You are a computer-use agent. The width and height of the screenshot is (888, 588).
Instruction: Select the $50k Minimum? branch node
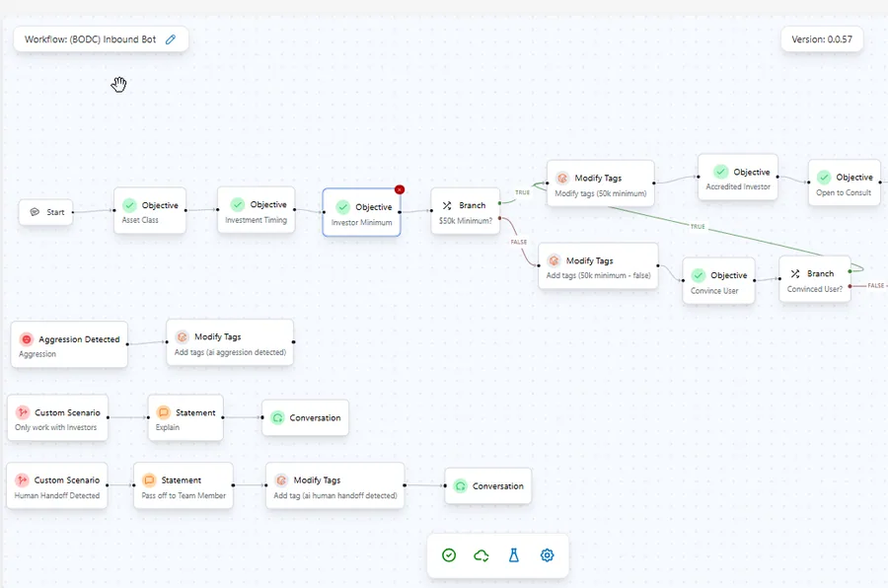pyautogui.click(x=465, y=211)
